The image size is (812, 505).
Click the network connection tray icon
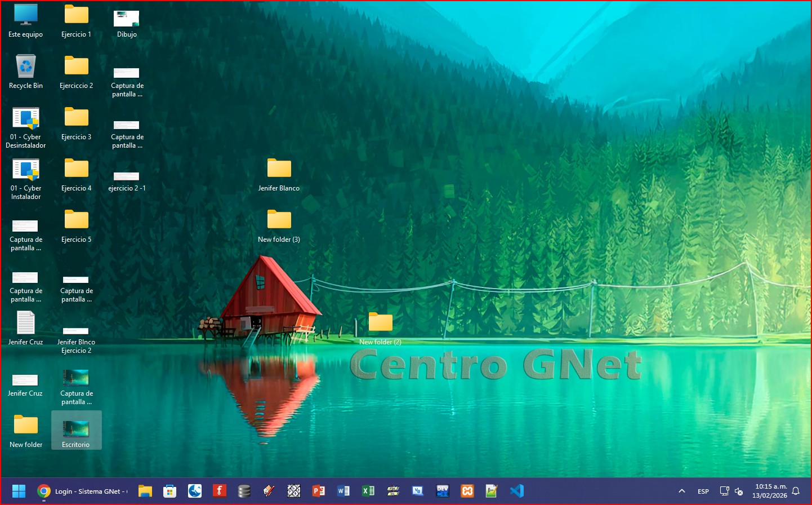pos(724,491)
